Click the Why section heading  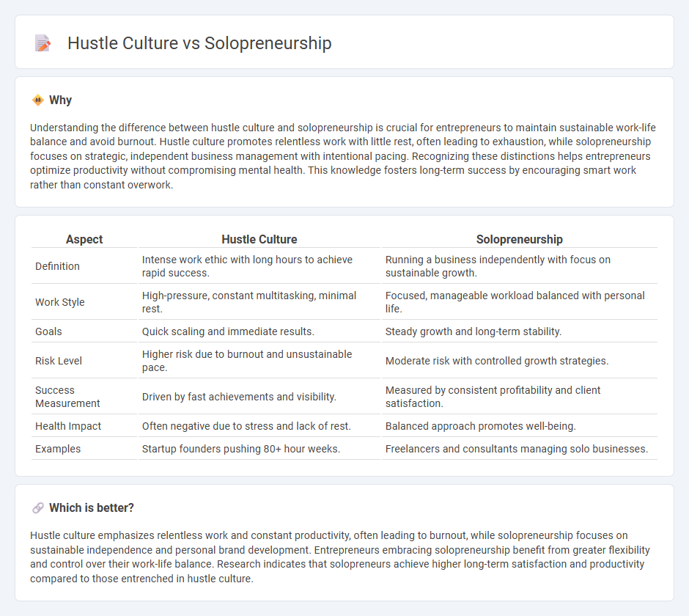point(60,100)
